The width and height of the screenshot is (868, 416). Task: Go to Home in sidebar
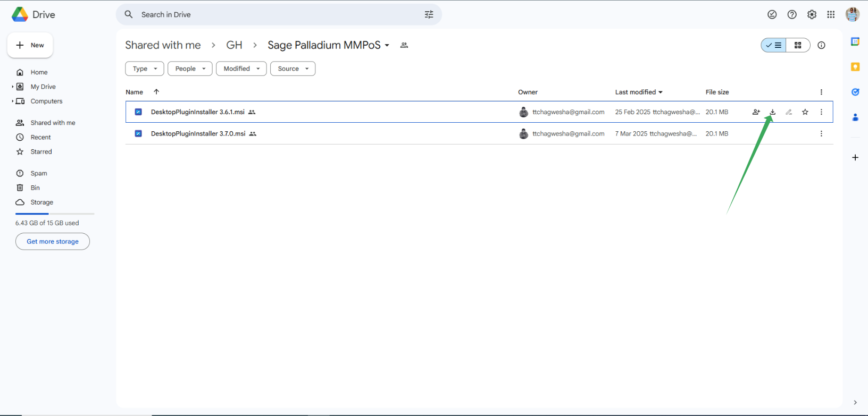coord(39,72)
